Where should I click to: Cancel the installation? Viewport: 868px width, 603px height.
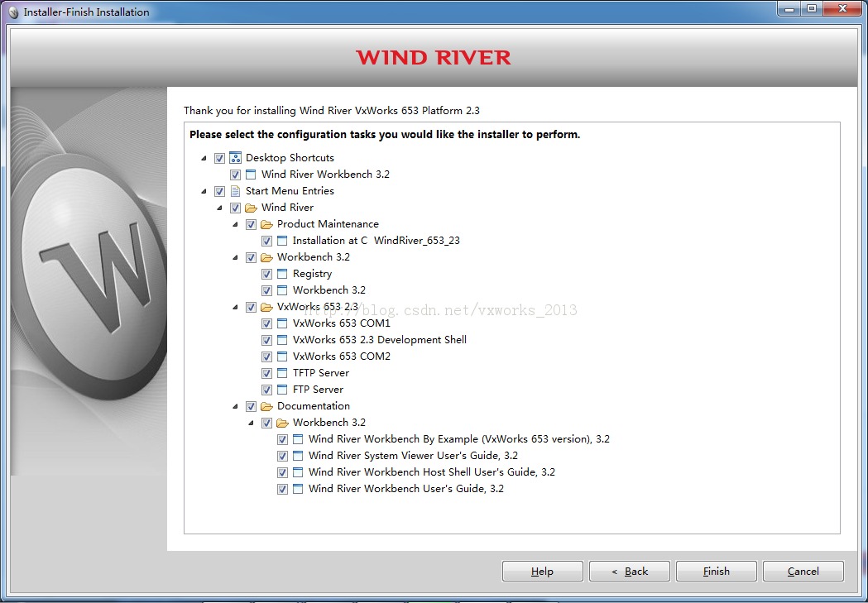tap(803, 572)
